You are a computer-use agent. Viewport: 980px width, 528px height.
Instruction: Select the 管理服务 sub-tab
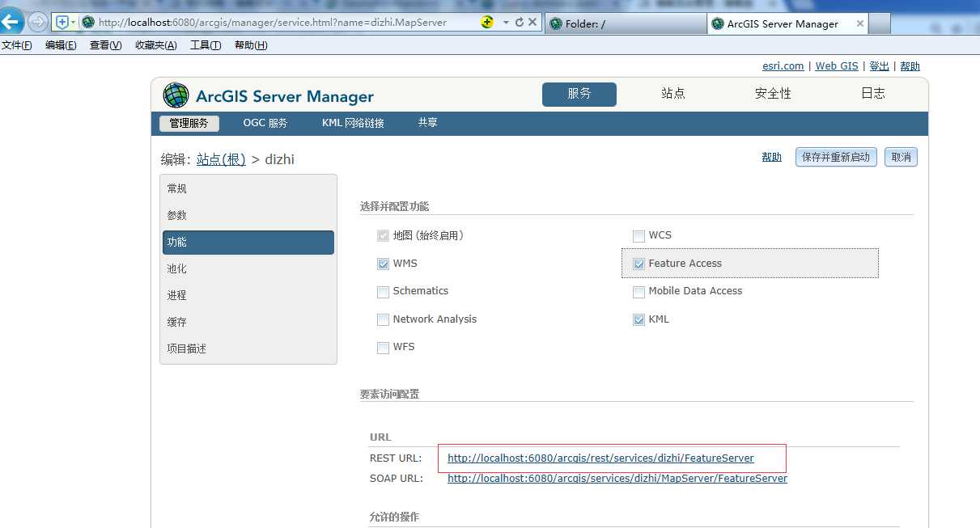[189, 124]
